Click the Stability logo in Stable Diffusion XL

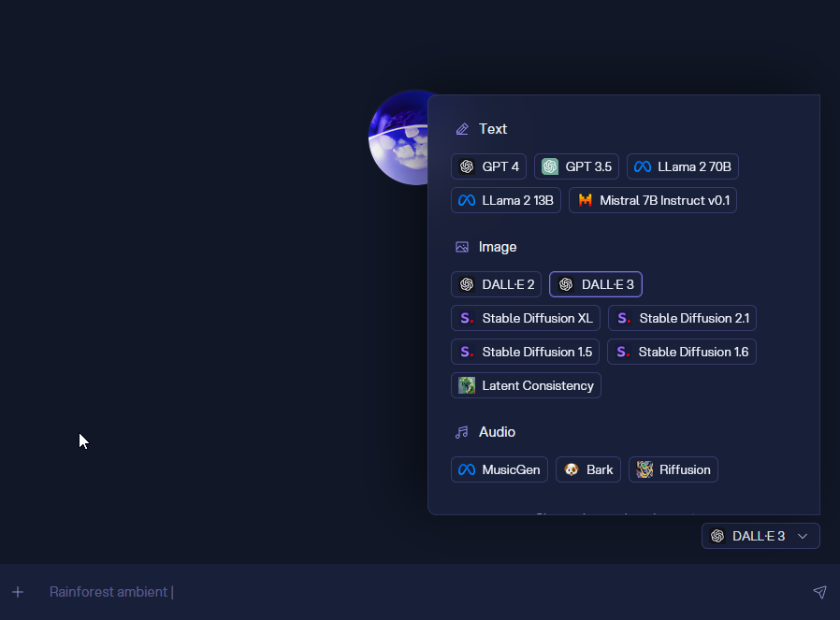(x=467, y=318)
